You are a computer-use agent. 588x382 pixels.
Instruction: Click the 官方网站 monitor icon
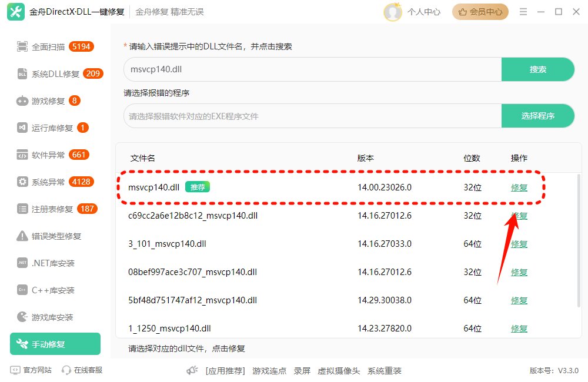coord(15,370)
